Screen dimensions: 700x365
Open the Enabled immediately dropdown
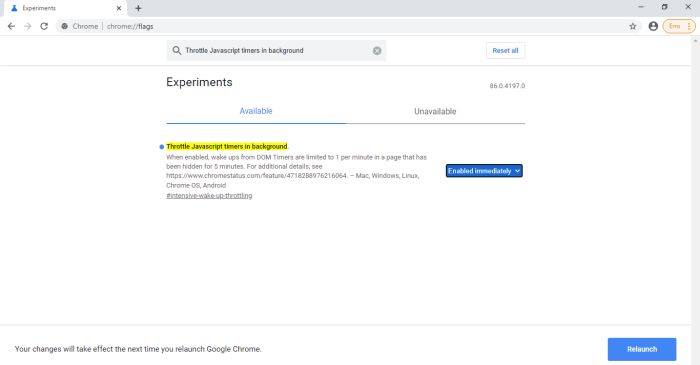point(484,171)
